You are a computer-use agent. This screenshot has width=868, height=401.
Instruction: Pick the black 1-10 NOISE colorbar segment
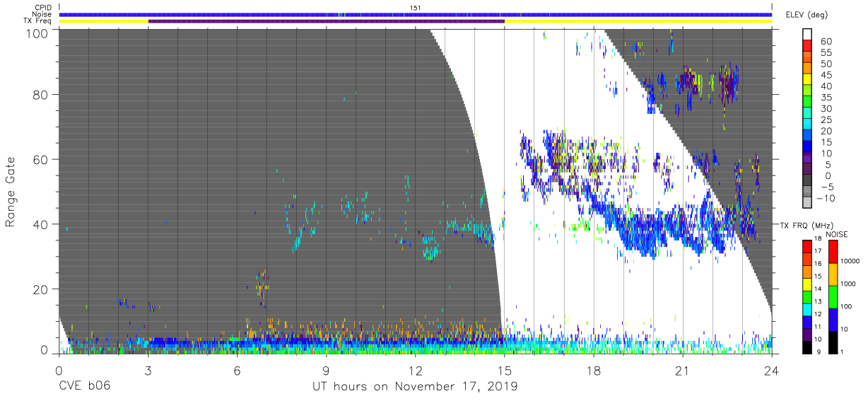834,342
